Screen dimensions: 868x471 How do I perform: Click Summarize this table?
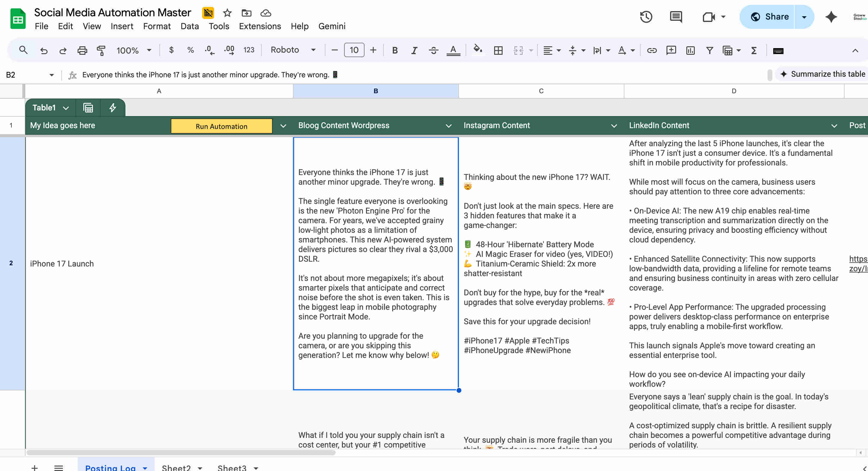pyautogui.click(x=822, y=74)
